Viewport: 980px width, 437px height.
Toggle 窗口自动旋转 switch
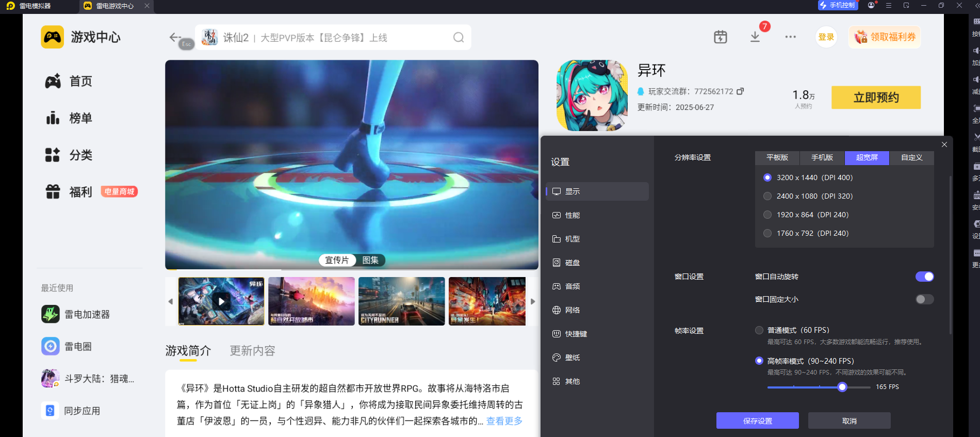924,277
